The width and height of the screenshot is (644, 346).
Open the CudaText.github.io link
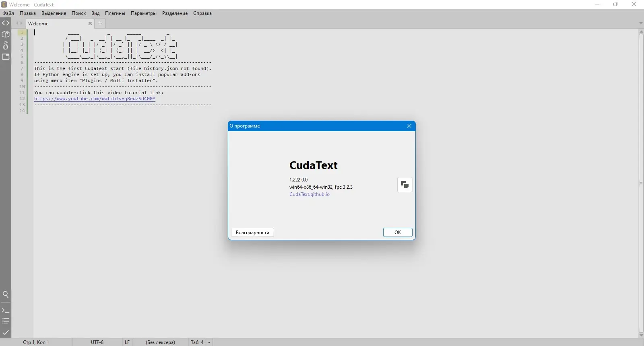(310, 194)
